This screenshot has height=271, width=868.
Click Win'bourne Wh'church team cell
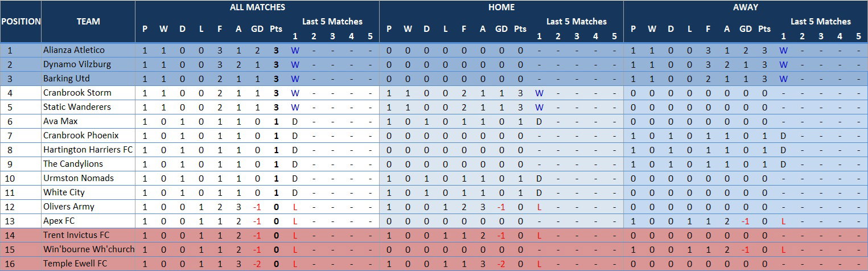point(88,249)
